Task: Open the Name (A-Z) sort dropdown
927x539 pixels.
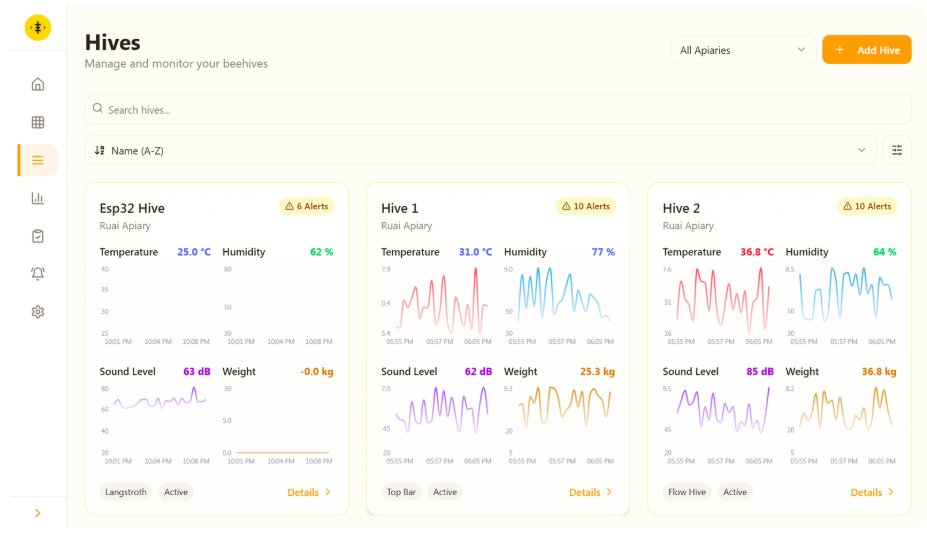Action: [x=480, y=150]
